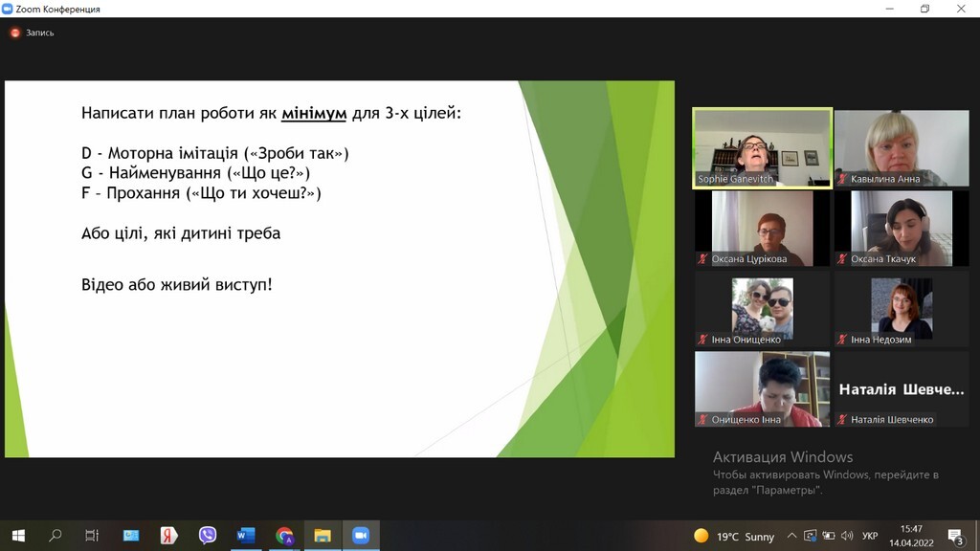The width and height of the screenshot is (980, 551).
Task: Expand hidden system tray icons chevron
Action: 791,536
